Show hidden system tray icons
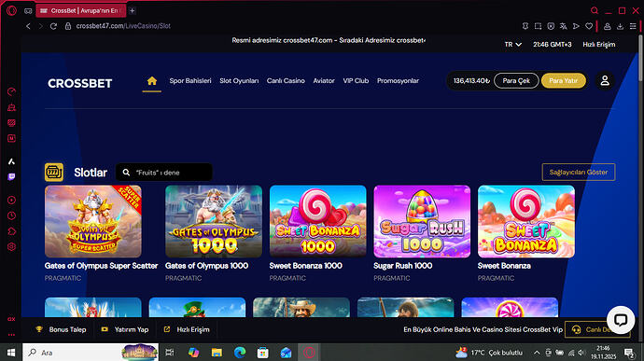 click(x=537, y=353)
